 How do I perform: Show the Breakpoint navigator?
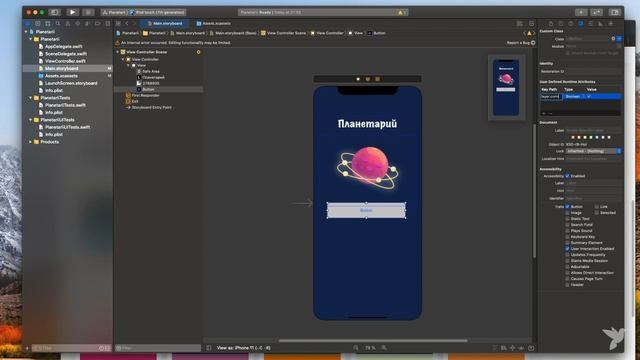point(98,24)
